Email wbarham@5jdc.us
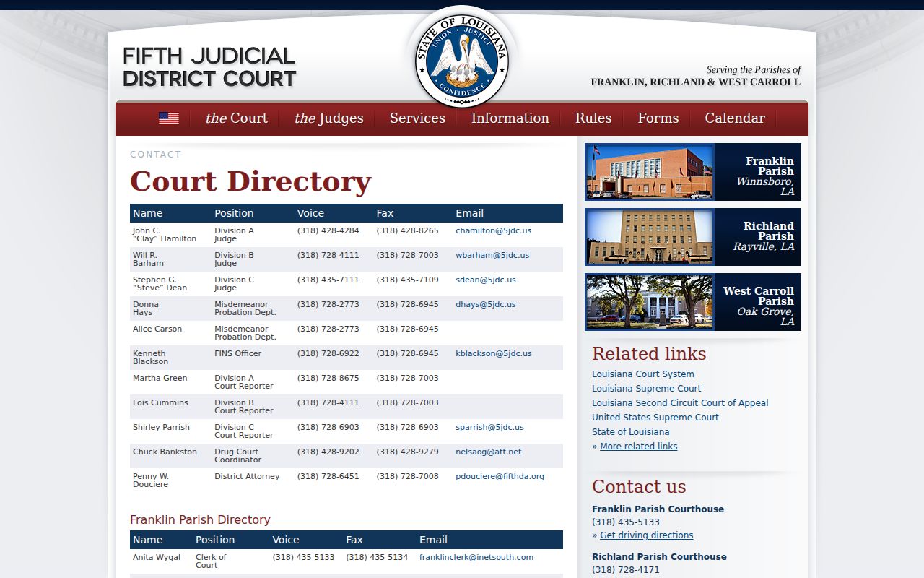This screenshot has width=924, height=578. pyautogui.click(x=492, y=256)
